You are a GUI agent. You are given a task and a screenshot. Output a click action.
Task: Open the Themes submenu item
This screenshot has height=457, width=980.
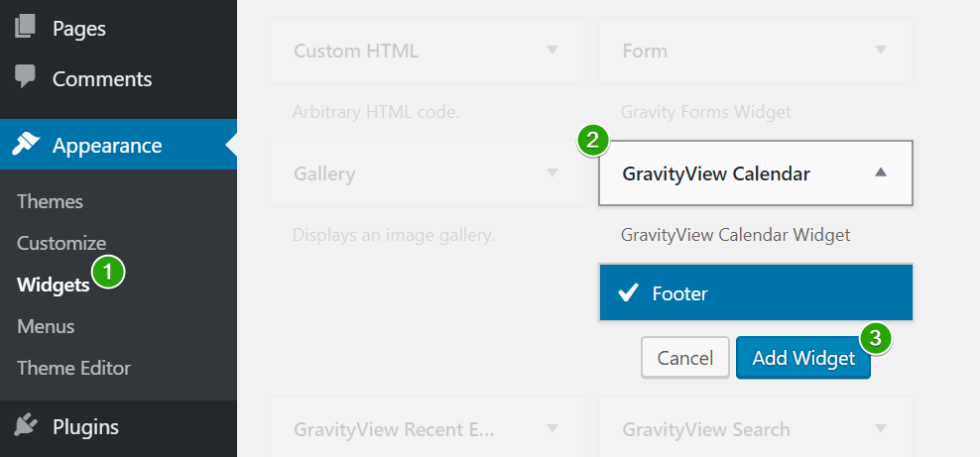[50, 201]
